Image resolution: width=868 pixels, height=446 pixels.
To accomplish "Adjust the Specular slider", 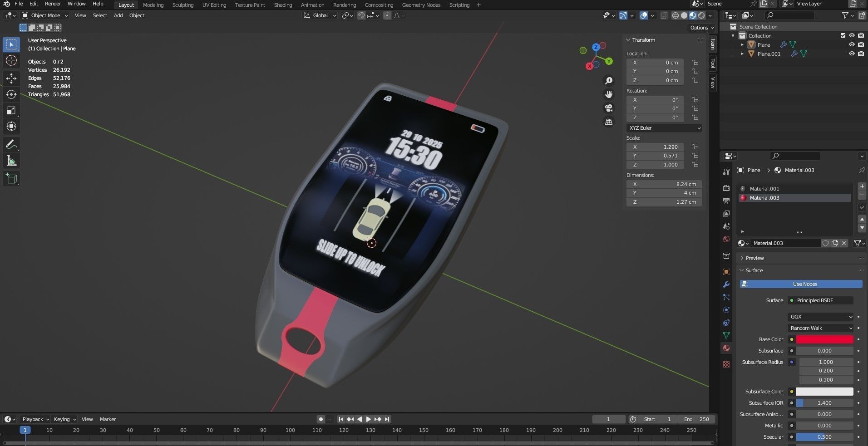I will [x=824, y=437].
